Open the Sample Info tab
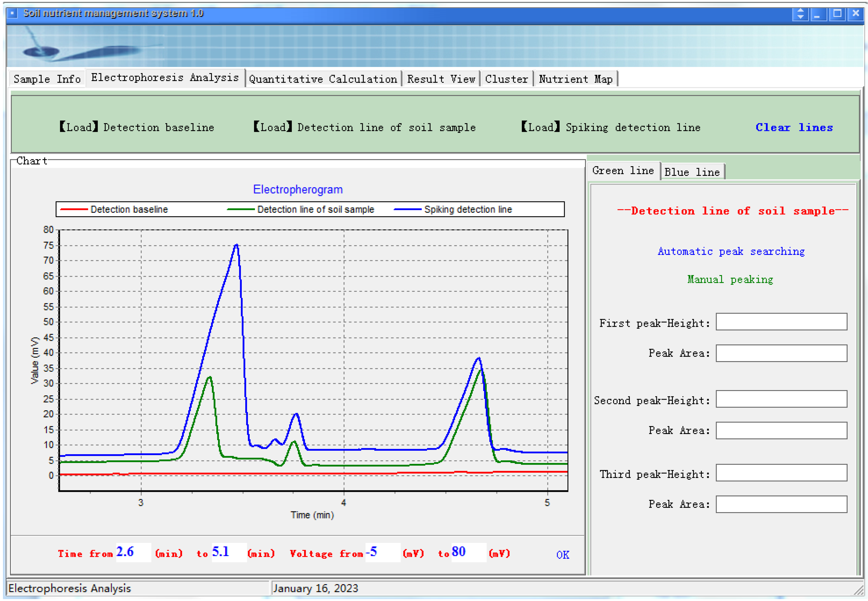 (x=47, y=79)
